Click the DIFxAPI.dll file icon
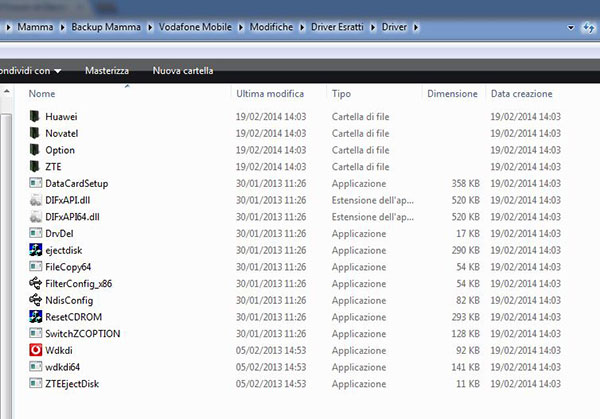 point(35,200)
